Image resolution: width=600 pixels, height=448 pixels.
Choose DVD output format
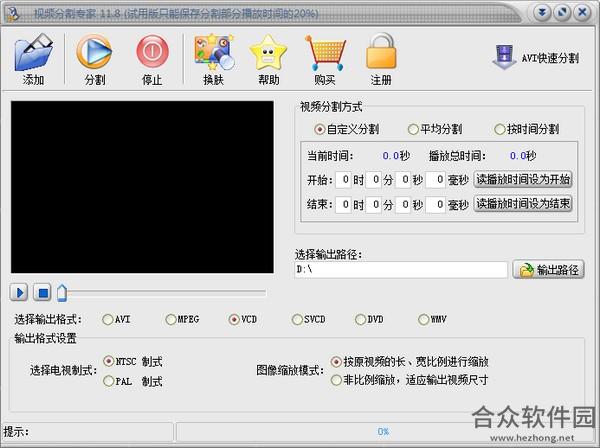pos(369,319)
